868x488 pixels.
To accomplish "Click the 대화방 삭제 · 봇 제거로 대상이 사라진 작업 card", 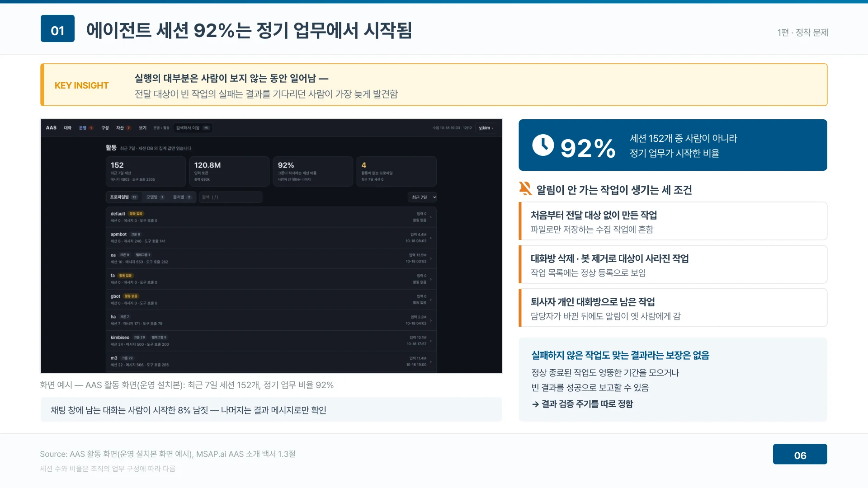I will click(x=673, y=264).
